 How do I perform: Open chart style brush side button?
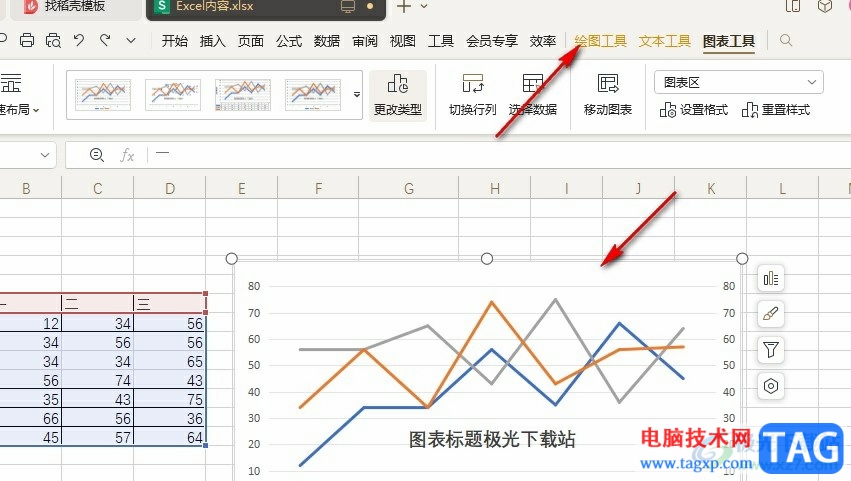[x=771, y=314]
